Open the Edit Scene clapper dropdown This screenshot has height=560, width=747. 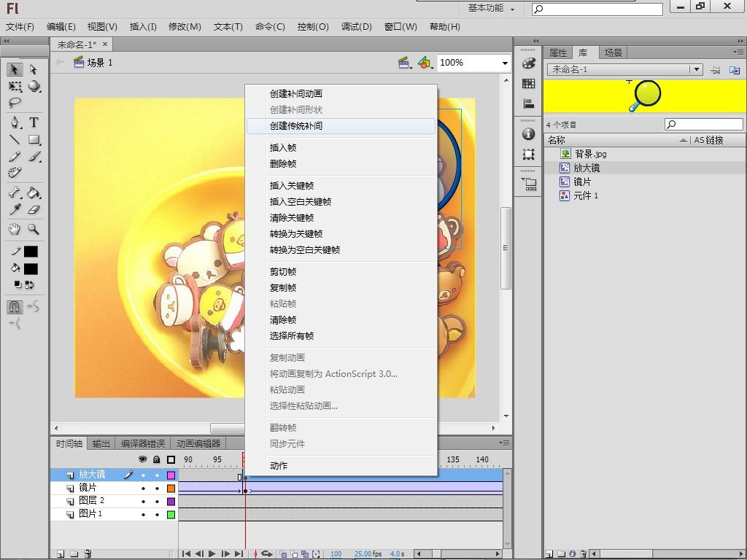[x=405, y=63]
